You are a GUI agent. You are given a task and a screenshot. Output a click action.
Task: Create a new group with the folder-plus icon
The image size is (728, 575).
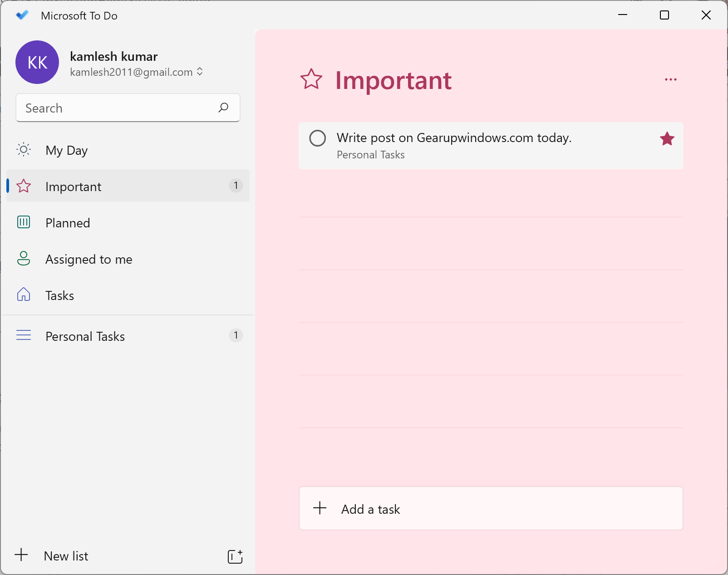(x=235, y=556)
